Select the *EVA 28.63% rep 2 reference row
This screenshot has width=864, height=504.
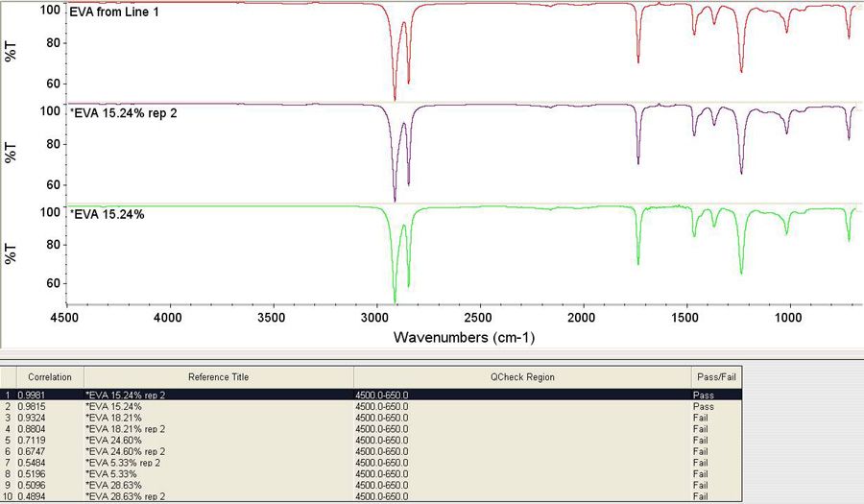click(x=371, y=496)
